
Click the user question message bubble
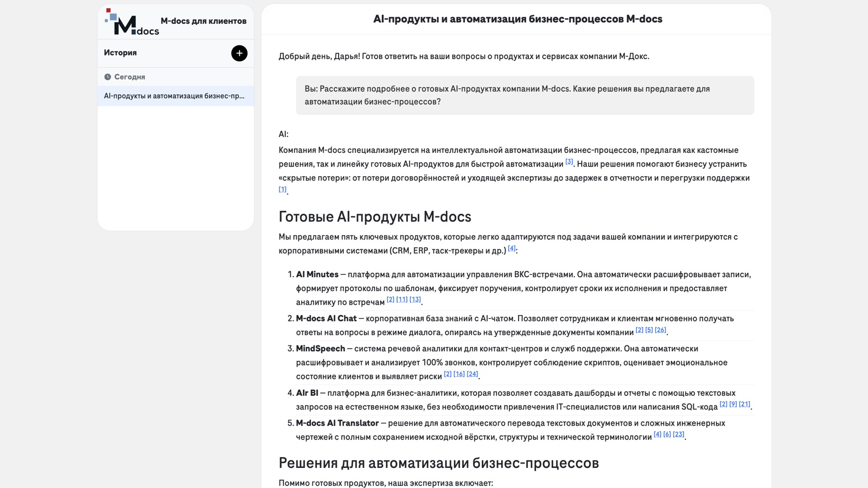[525, 95]
